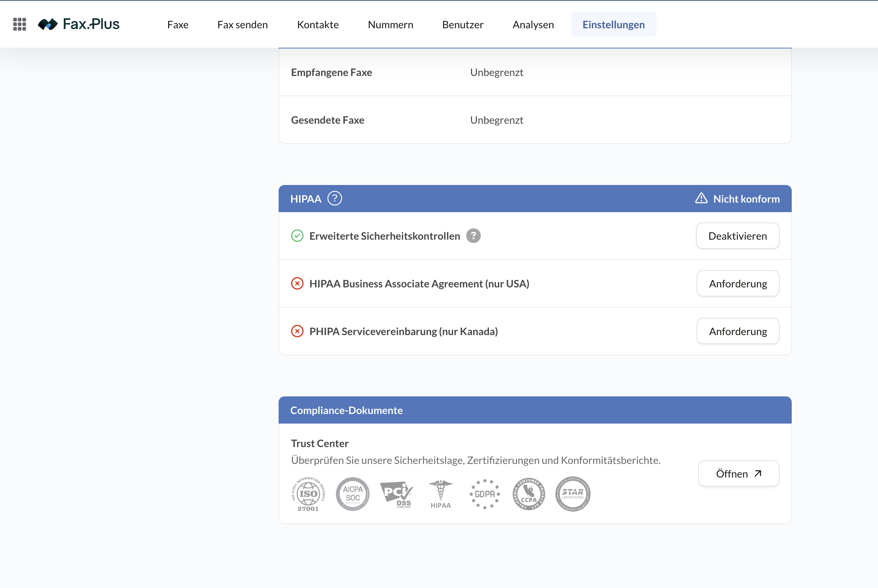
Task: Click the Empfangene Faxe label
Action: 331,72
